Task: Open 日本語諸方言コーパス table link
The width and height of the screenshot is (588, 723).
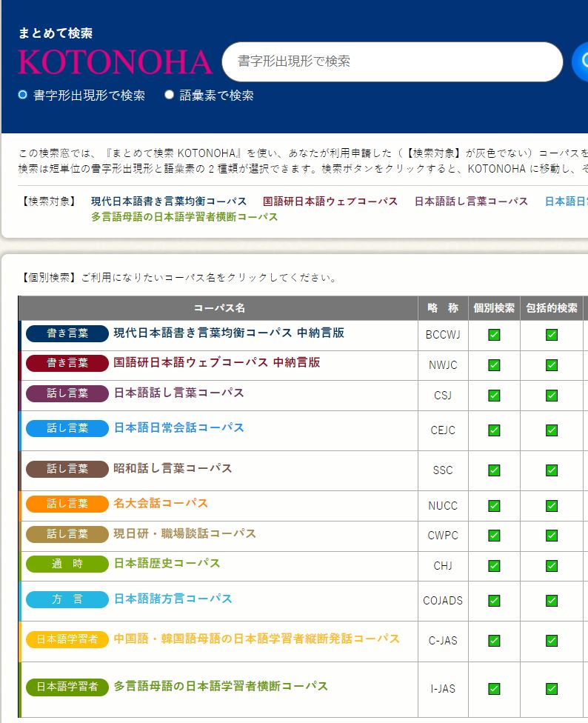Action: 173,599
